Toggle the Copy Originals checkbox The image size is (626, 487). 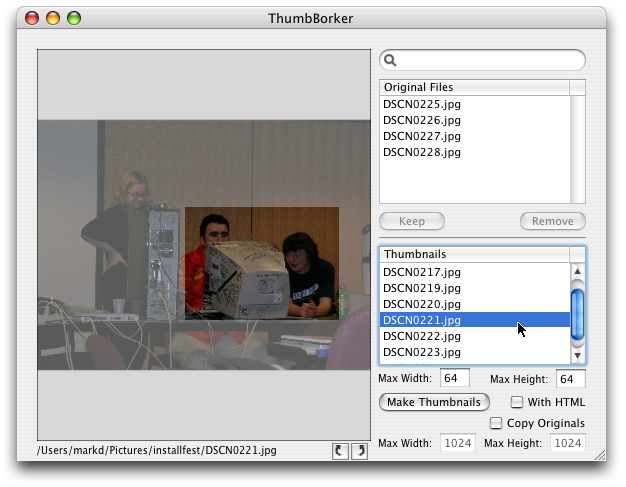pos(496,423)
